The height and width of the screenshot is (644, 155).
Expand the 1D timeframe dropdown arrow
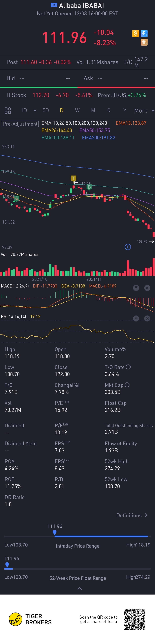pos(35,111)
